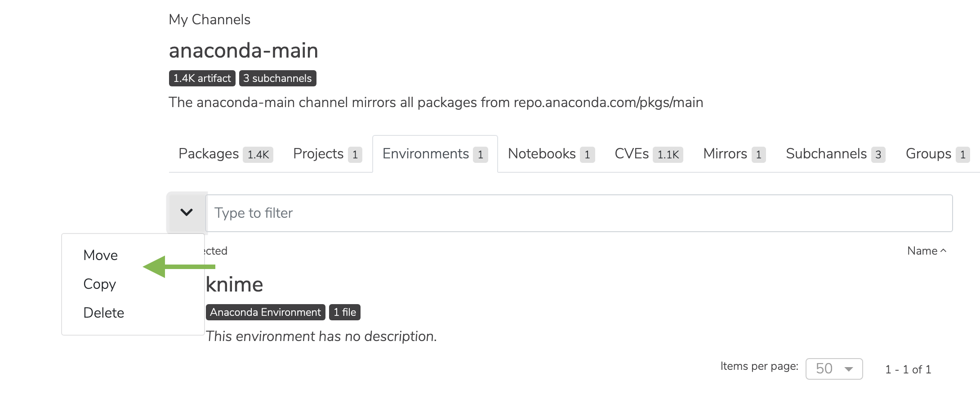
Task: Open the Mirrors tab
Action: 735,154
